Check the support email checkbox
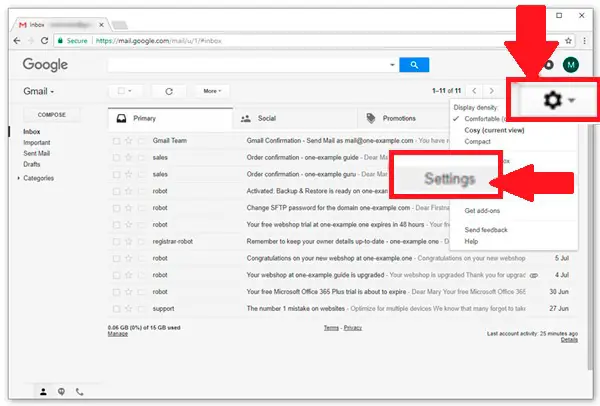The image size is (600, 406). [x=116, y=308]
